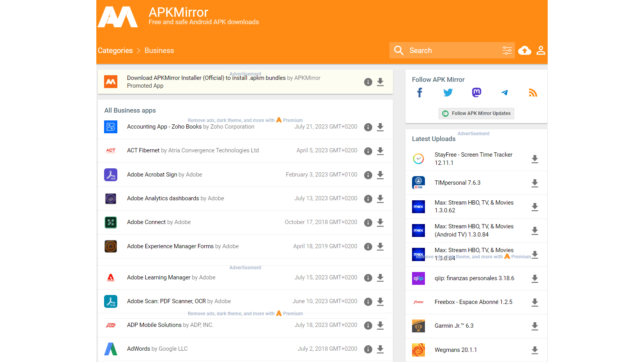Download Adobe Experience Manager Forms
Viewport: 644px width, 362px height.
click(x=380, y=247)
